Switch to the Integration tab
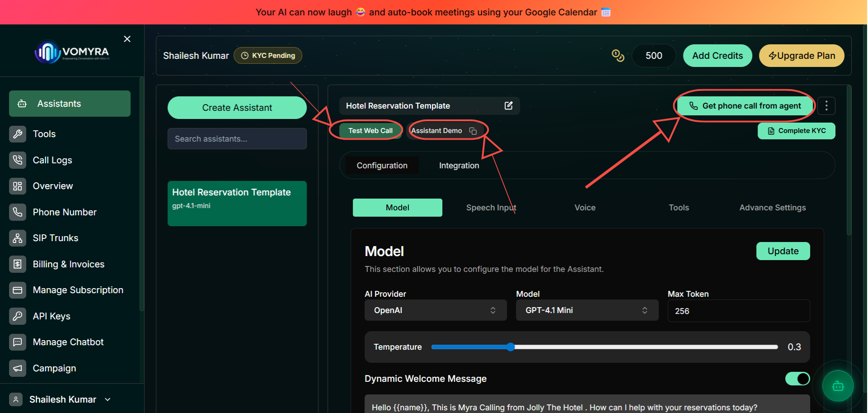 pyautogui.click(x=459, y=166)
